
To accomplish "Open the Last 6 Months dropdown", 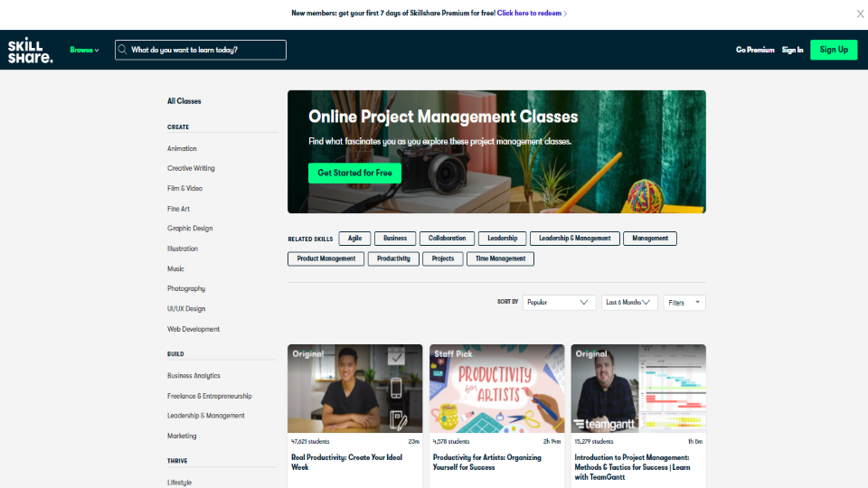I will [x=629, y=303].
